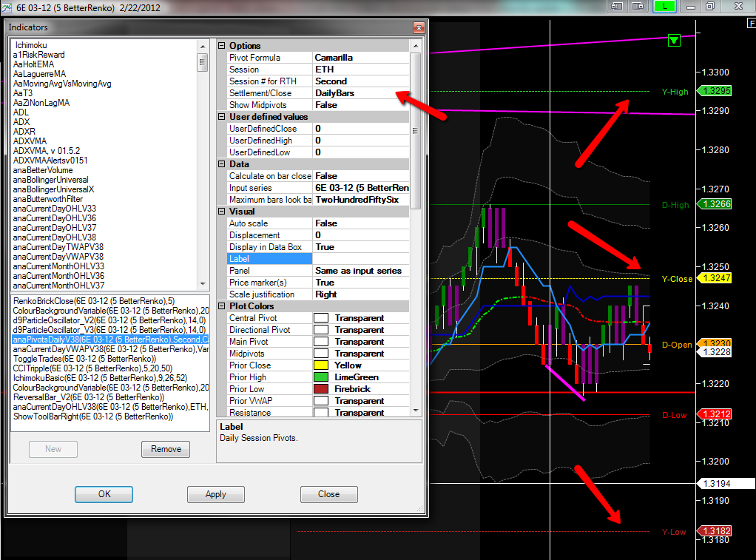Viewport: 756px width, 560px height.
Task: Click the Y-High 1.3295 price marker
Action: point(715,91)
